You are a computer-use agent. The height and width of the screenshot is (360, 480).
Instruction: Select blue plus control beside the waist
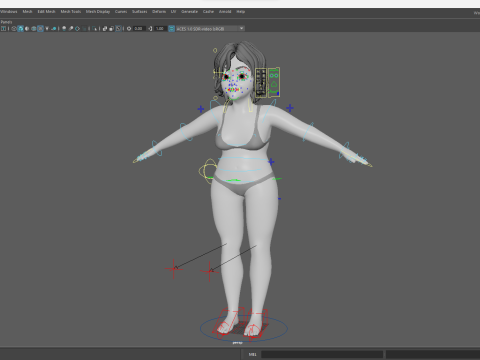coord(271,162)
